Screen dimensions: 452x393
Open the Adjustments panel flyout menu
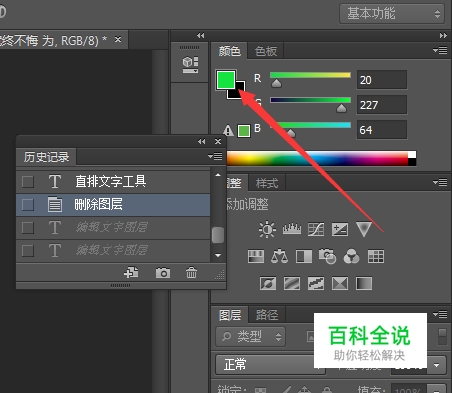click(440, 182)
